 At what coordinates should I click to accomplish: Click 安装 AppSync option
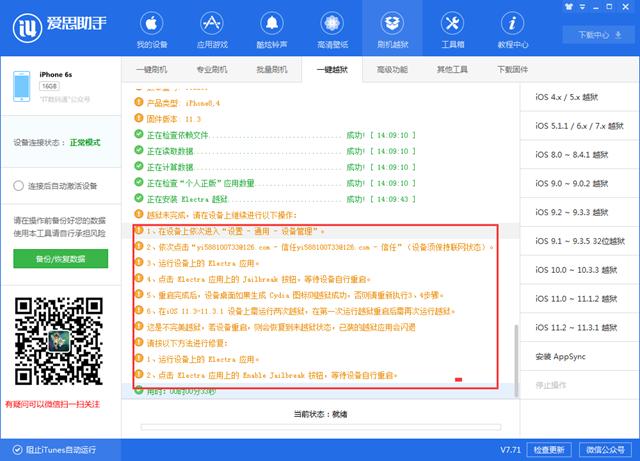click(x=580, y=356)
